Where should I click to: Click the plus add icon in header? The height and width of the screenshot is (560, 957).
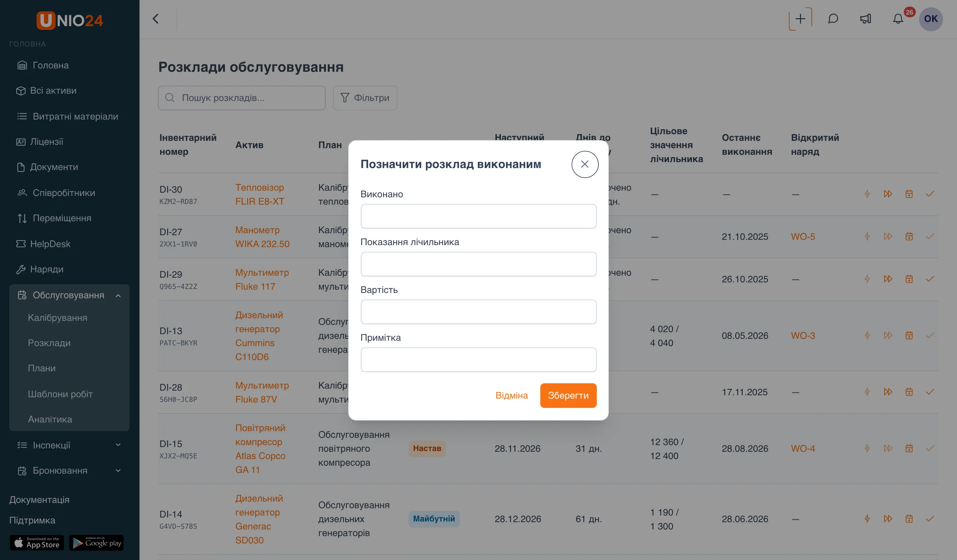[x=800, y=19]
